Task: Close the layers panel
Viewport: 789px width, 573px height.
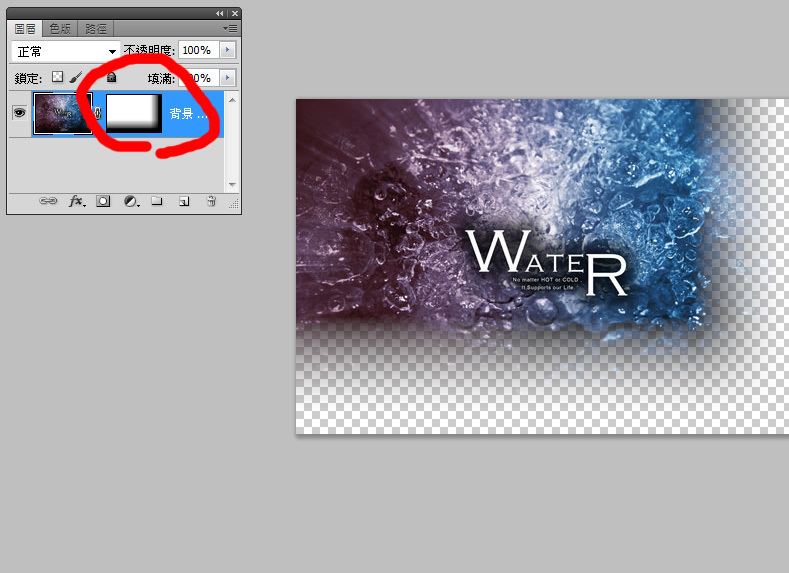Action: click(234, 14)
